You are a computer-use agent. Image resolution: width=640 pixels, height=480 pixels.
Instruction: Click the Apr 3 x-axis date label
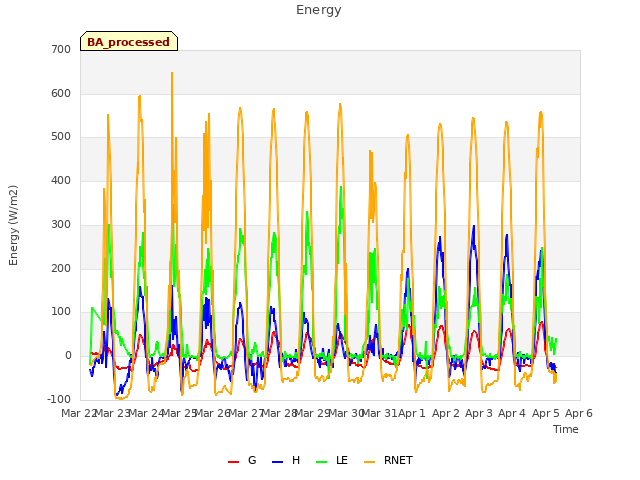coord(479,413)
